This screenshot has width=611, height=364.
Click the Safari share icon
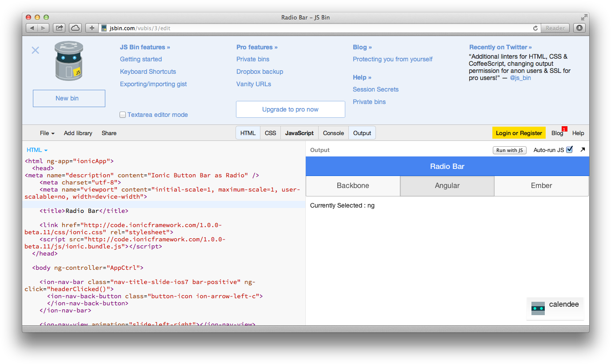click(59, 28)
